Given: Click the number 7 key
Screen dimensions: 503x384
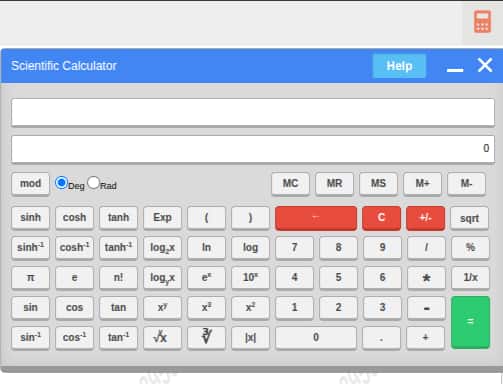Looking at the screenshot, I should click(294, 248).
